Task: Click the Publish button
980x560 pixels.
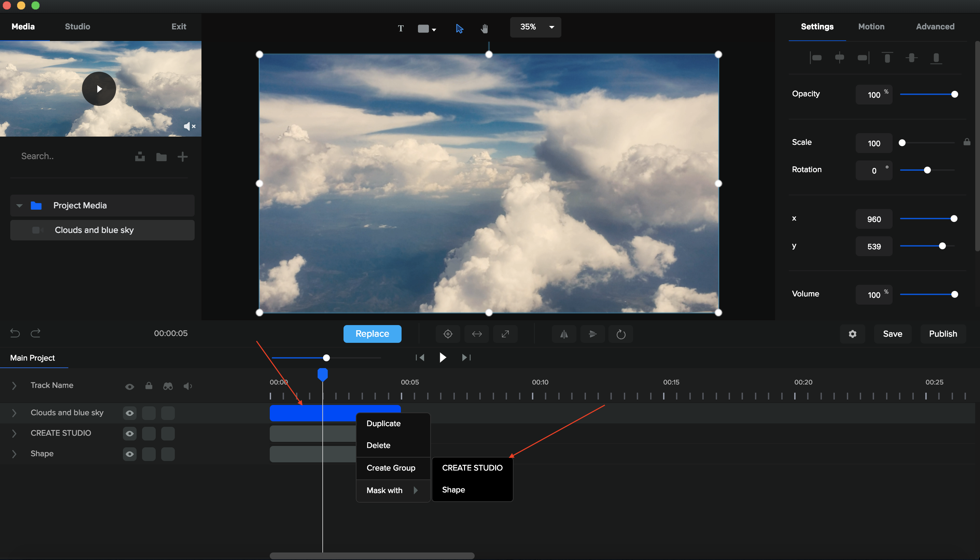Action: [x=943, y=334]
